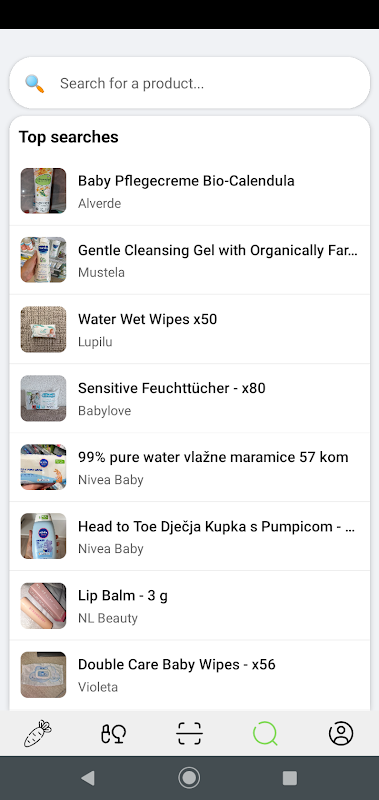Focus the Search for a product field

tap(190, 83)
